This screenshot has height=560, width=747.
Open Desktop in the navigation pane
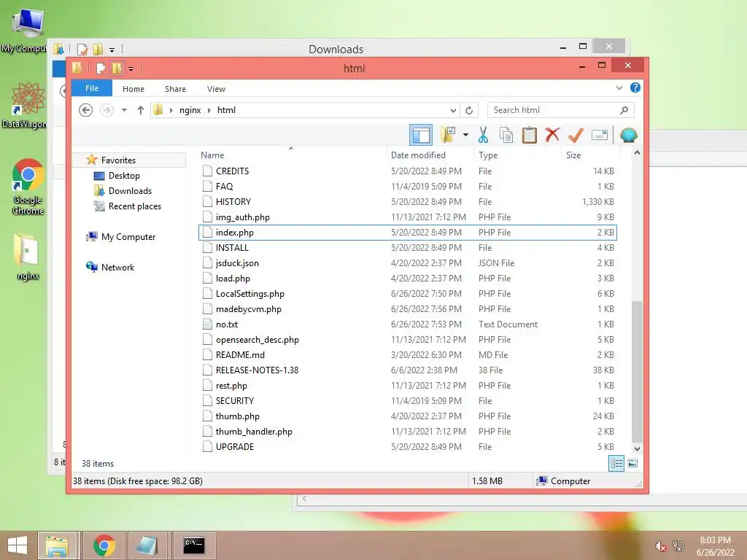(x=124, y=176)
